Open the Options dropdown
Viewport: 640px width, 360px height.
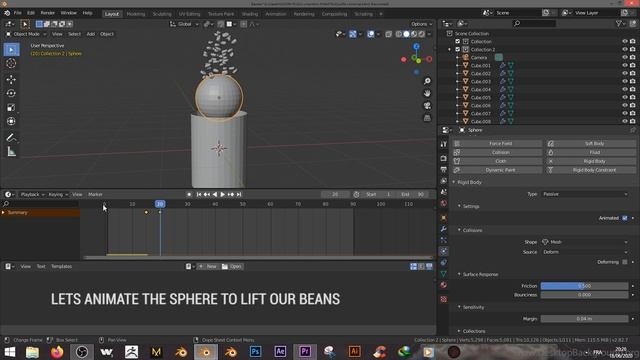point(421,24)
